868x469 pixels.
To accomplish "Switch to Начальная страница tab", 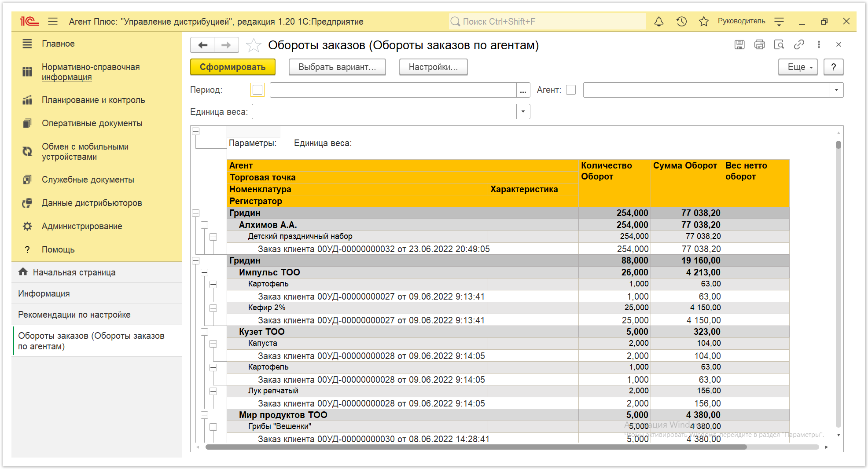I will (x=97, y=272).
